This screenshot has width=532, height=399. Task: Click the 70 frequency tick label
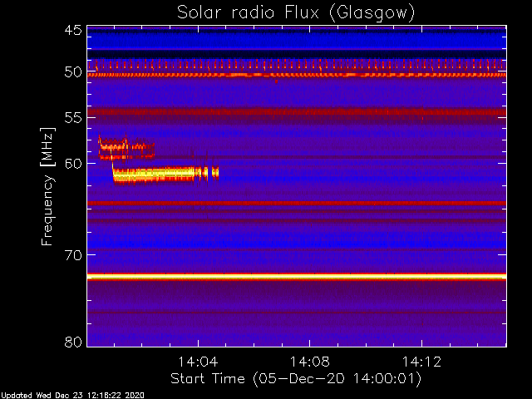[x=73, y=254]
